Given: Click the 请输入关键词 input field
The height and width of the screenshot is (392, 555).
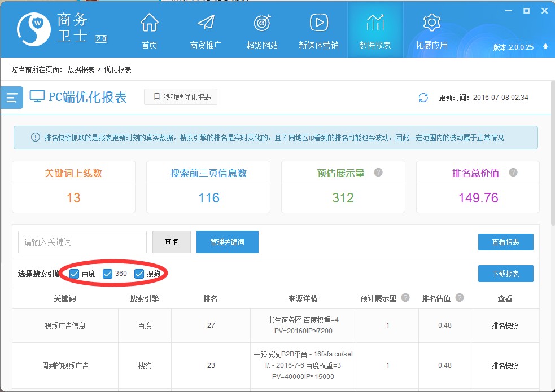Looking at the screenshot, I should (x=82, y=242).
